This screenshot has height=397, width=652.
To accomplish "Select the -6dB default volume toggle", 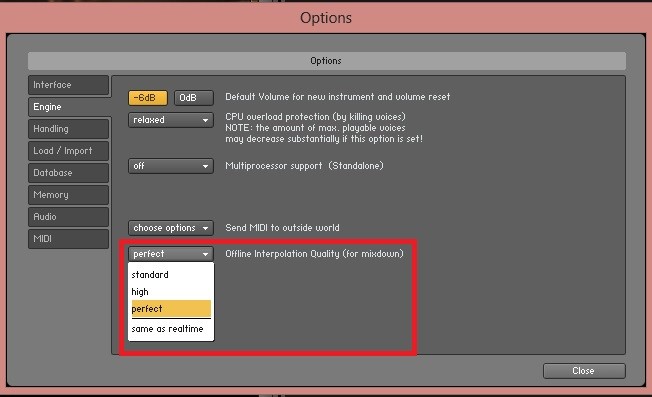I will point(148,98).
